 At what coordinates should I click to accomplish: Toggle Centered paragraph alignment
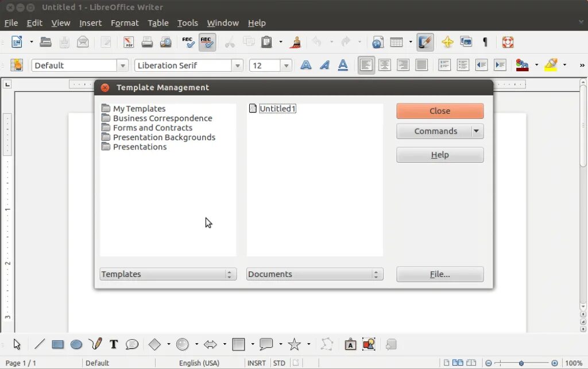click(384, 66)
